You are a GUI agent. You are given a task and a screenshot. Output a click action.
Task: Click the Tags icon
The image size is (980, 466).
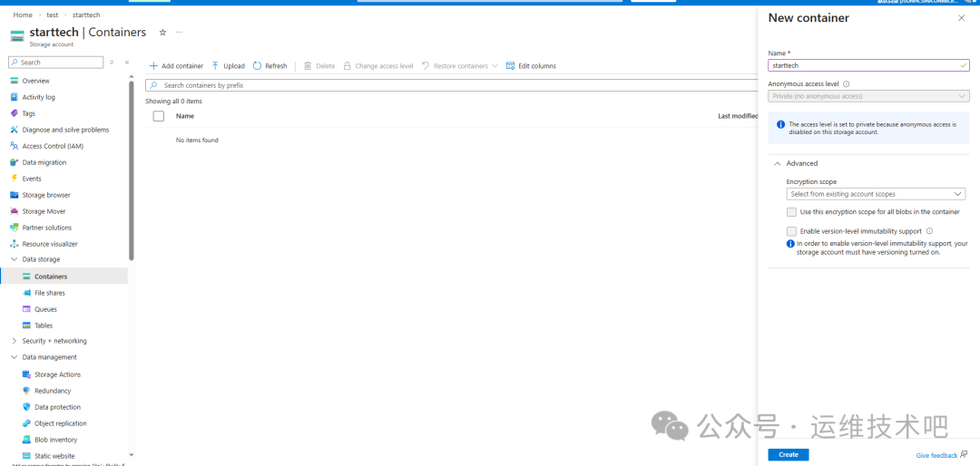pos(15,113)
